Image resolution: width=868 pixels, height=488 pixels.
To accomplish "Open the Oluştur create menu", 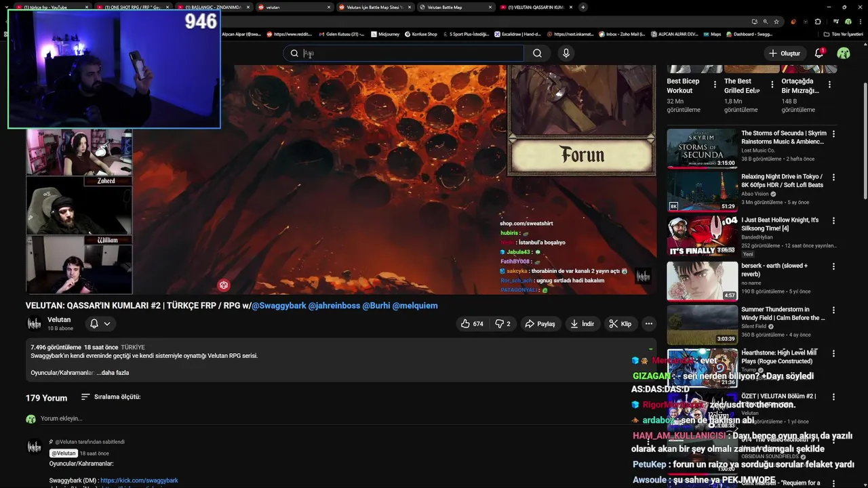I will point(784,54).
